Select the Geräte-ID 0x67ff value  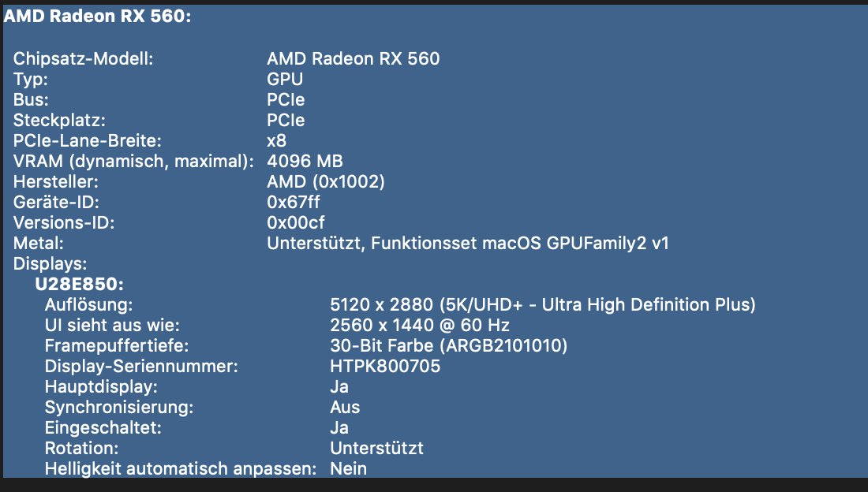[x=294, y=203]
